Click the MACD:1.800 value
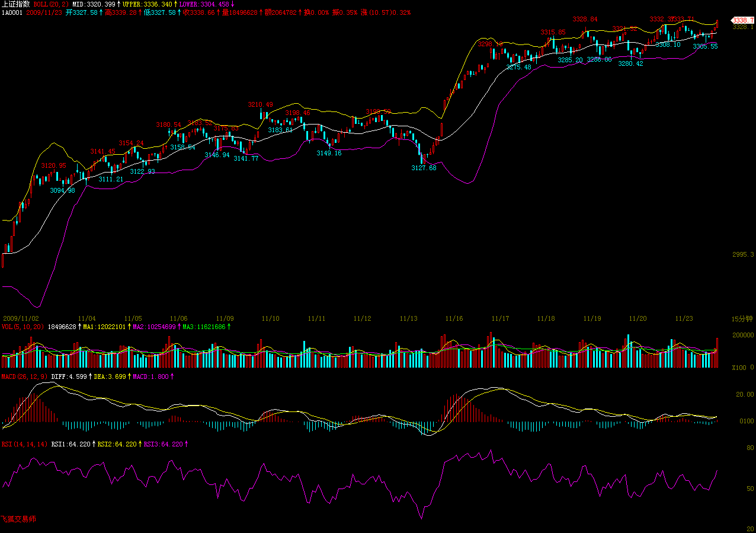756x533 pixels. (x=150, y=376)
